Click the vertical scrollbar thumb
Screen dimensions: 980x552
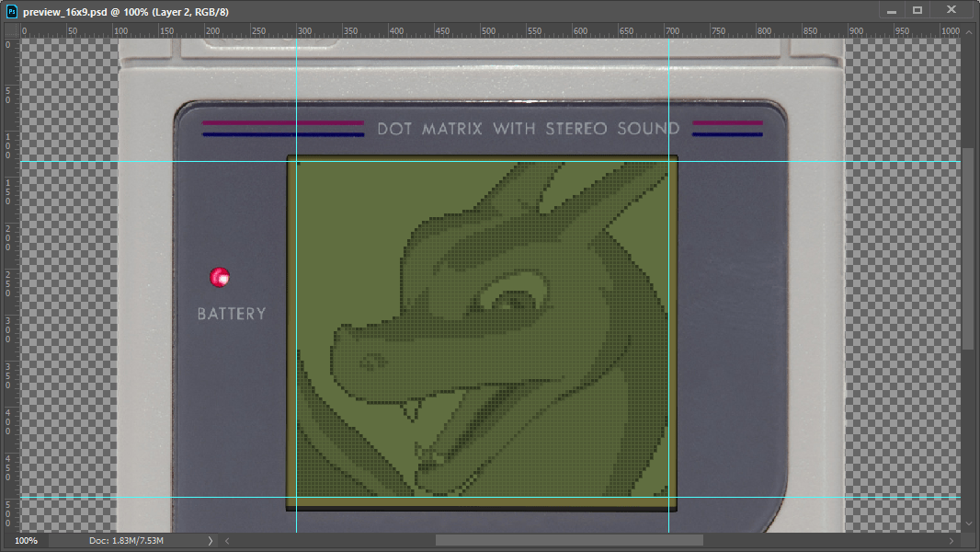[968, 248]
